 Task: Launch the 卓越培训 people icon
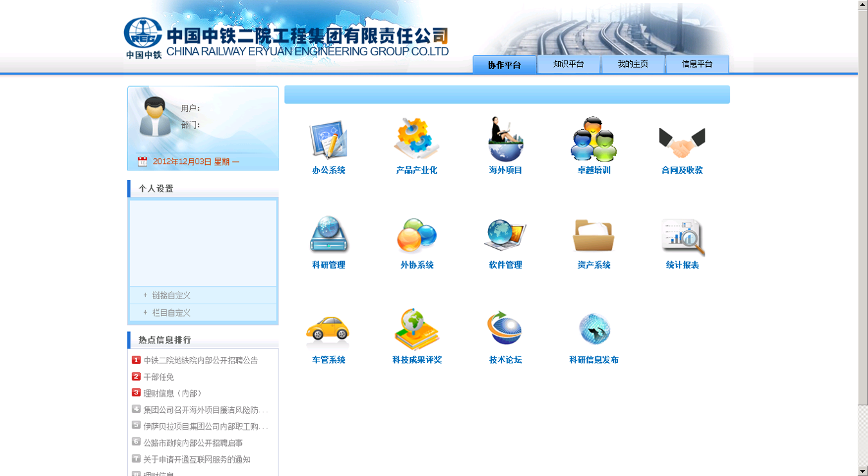[593, 140]
